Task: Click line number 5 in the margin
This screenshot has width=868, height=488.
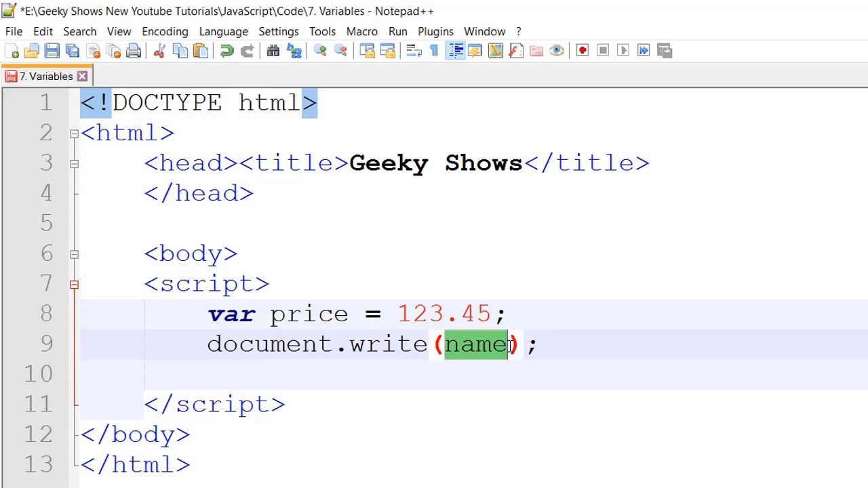Action: pyautogui.click(x=46, y=223)
